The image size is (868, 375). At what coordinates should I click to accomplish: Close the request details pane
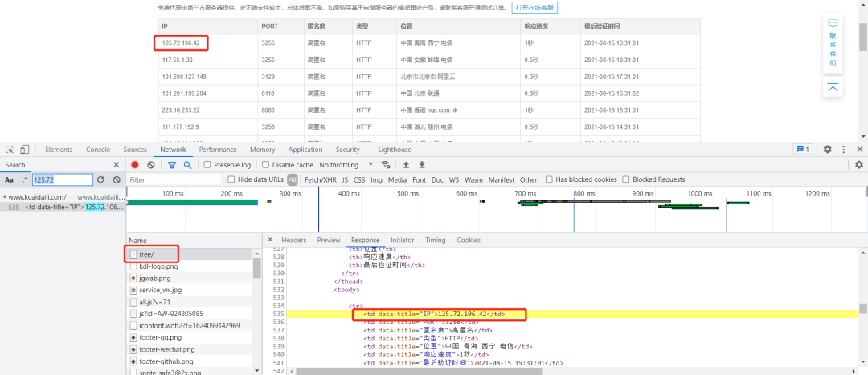270,240
